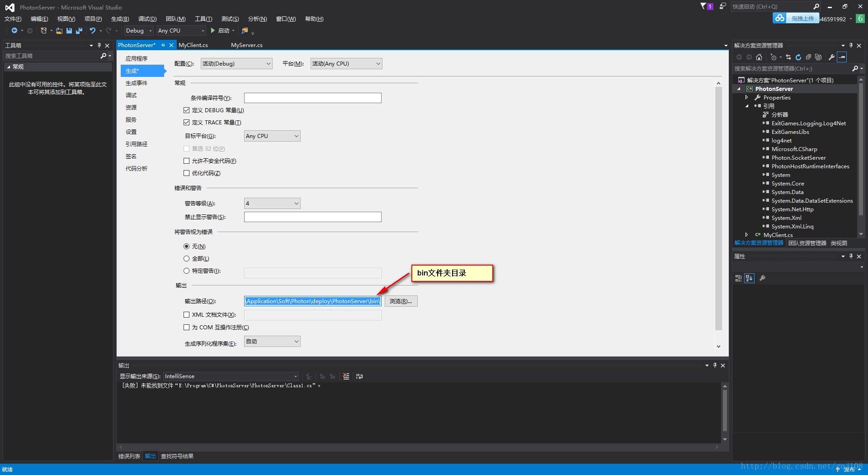Open the Debug solution configuration dropdown in toolbar
This screenshot has height=475, width=868.
point(138,31)
